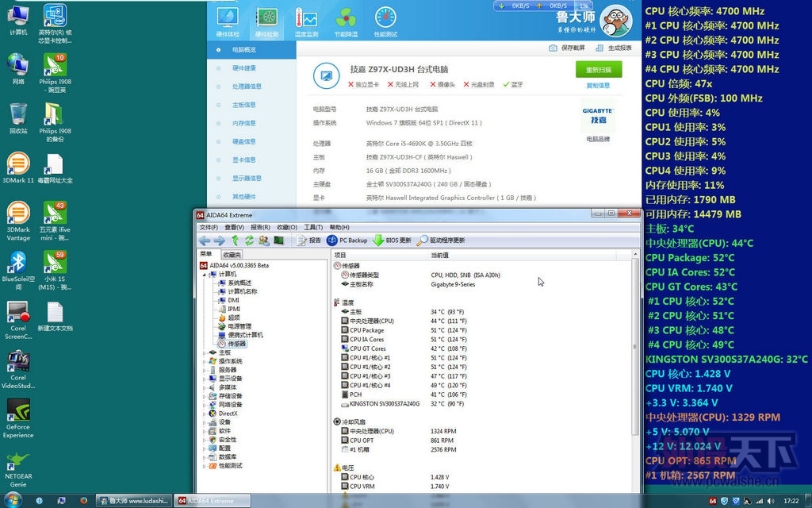Open the 文件(F) menu in AIDA64
Viewport: 812px width, 508px height.
click(209, 227)
